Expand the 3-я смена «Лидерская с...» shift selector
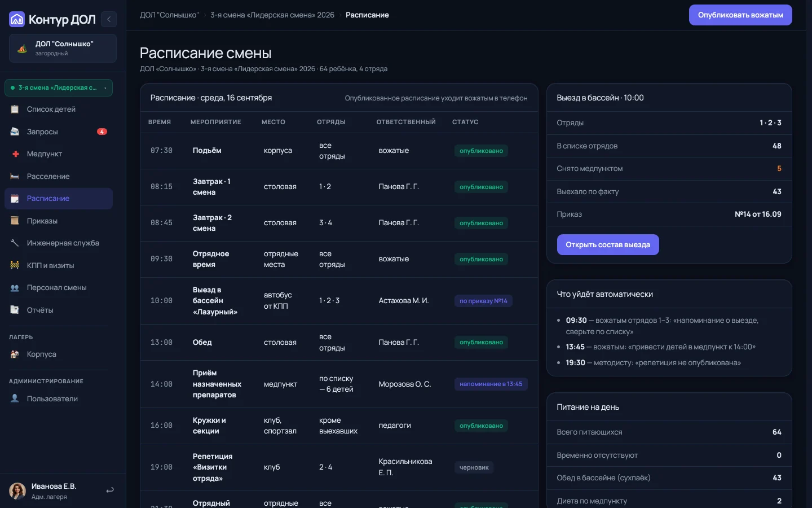812x508 pixels. click(59, 87)
